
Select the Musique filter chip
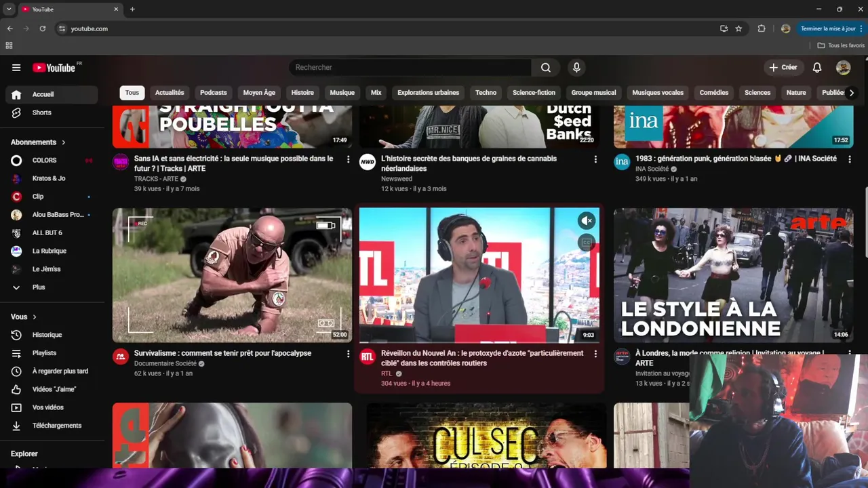pos(342,93)
